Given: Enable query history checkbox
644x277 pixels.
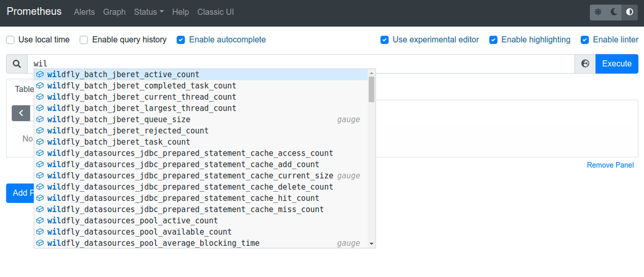Looking at the screenshot, I should (x=84, y=40).
